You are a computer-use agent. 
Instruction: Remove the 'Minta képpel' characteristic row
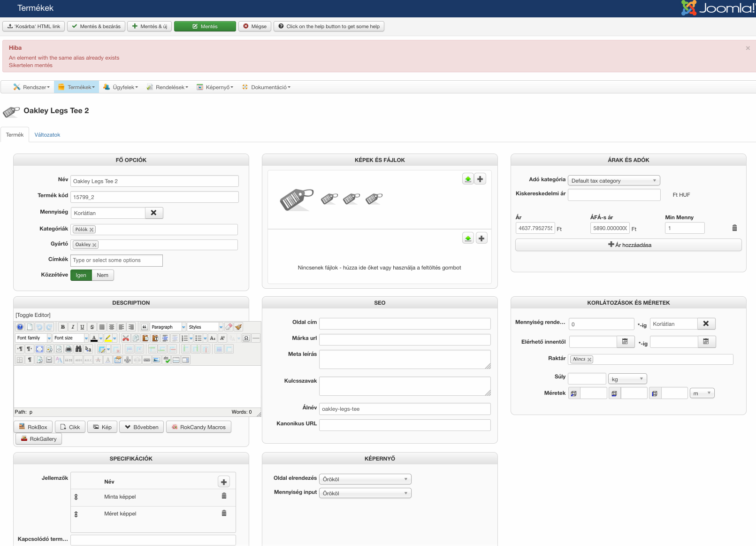(224, 496)
